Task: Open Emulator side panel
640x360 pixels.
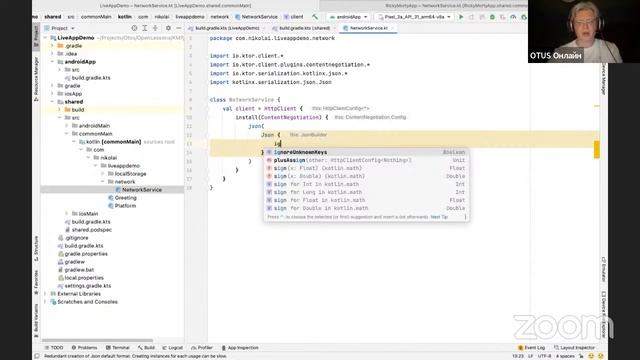Action: [x=603, y=269]
